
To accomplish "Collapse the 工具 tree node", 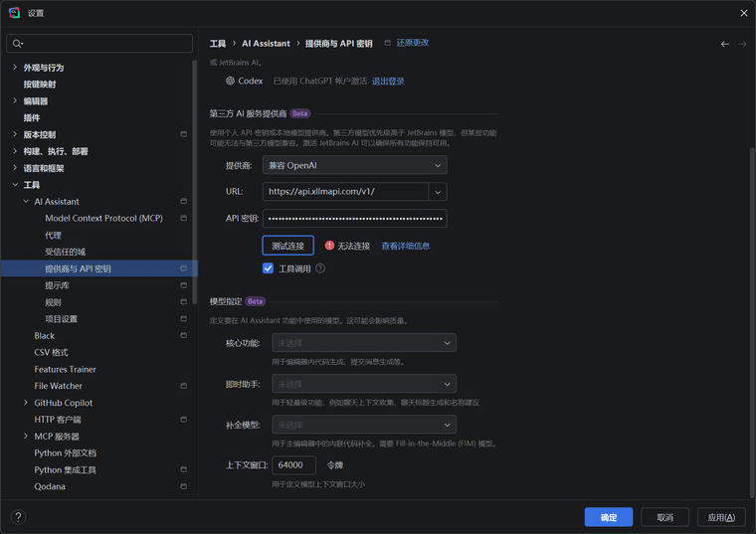I will coord(15,185).
